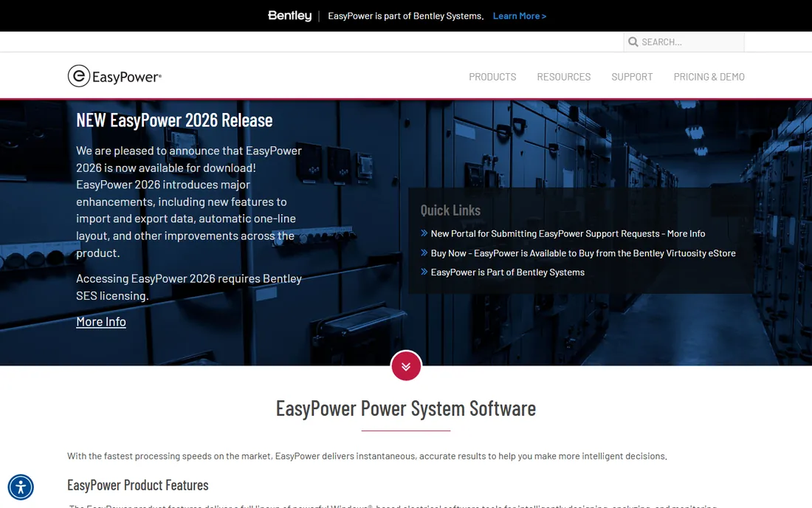The height and width of the screenshot is (508, 812).
Task: Click 'Accessing EasyPower 2026 requires Bentley' paragraph
Action: pyautogui.click(x=189, y=287)
